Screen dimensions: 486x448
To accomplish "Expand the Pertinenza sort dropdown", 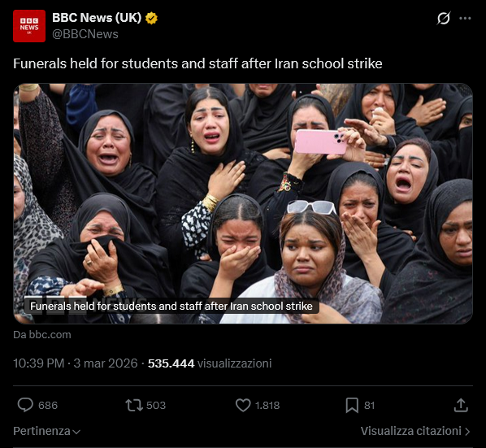I will (x=47, y=431).
